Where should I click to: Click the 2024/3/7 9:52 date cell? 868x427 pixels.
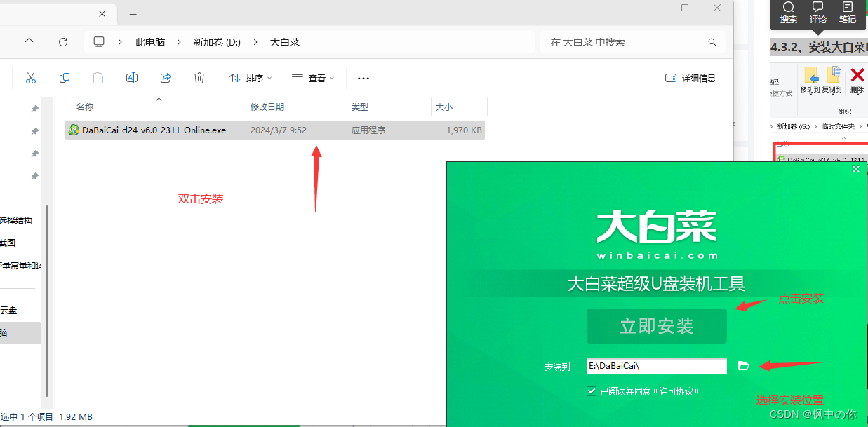point(279,130)
